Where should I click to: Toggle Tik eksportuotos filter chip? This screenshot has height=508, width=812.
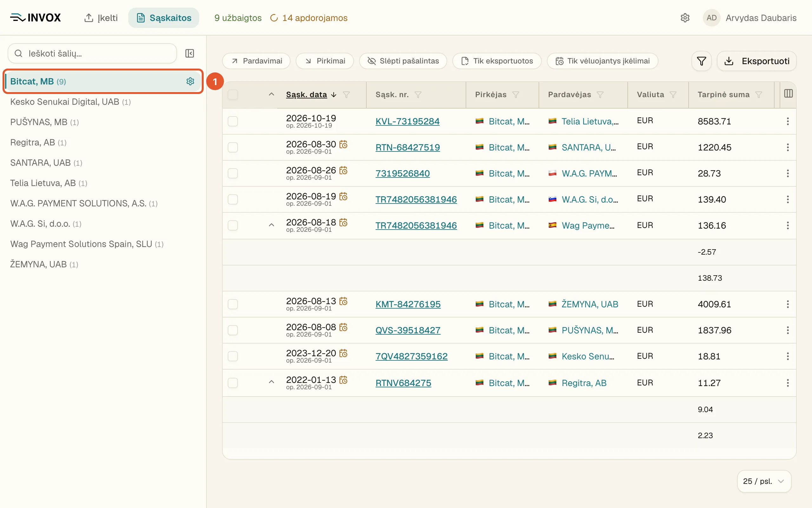coord(497,61)
